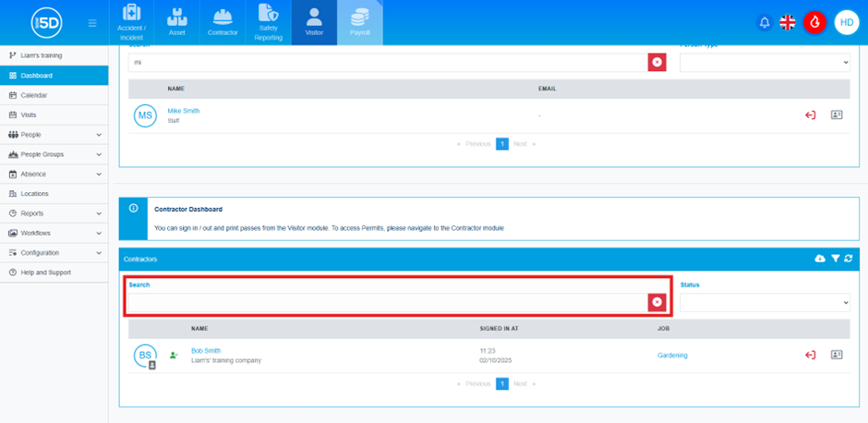Clear the contractor search field

point(657,302)
